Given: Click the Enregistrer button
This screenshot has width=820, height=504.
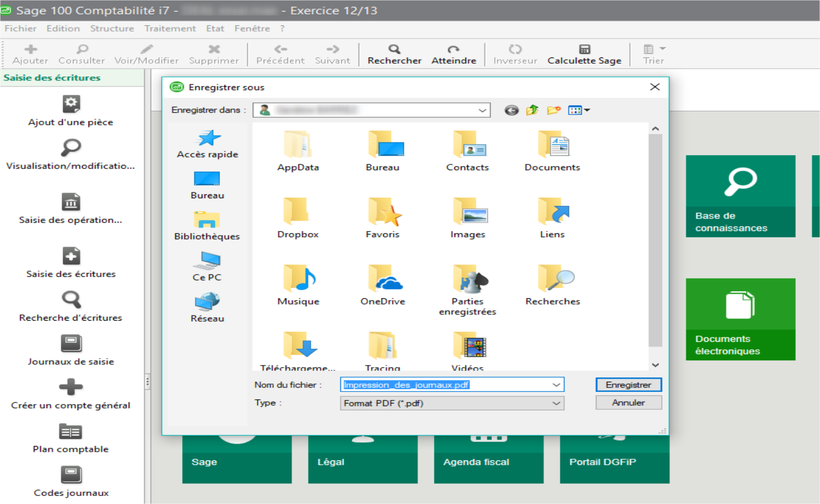Looking at the screenshot, I should [628, 385].
